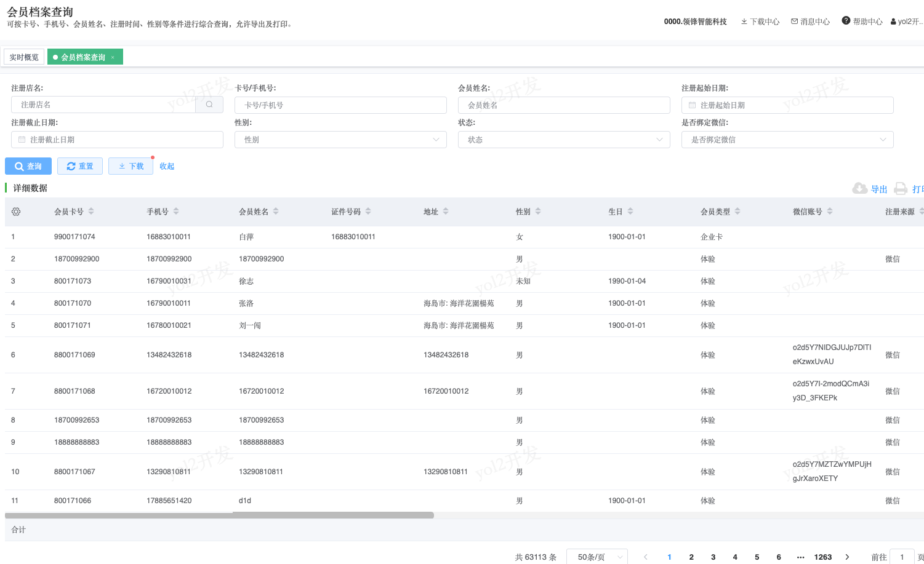
Task: Click card number 8800171067
Action: pos(74,472)
